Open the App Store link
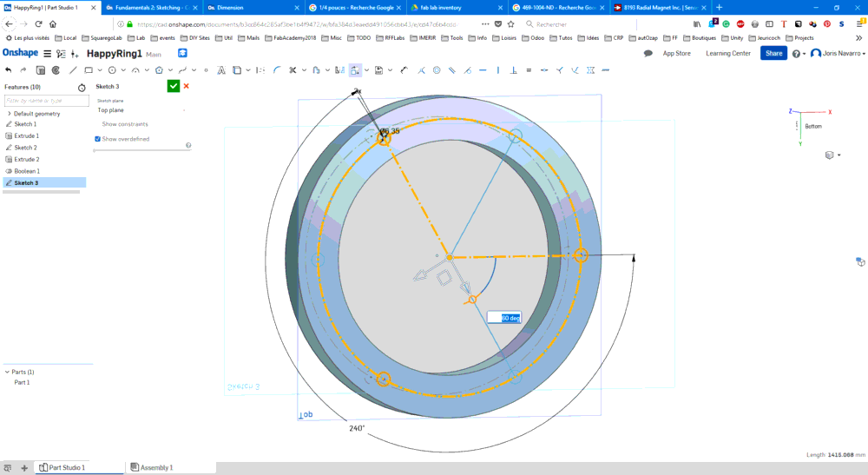 (676, 54)
